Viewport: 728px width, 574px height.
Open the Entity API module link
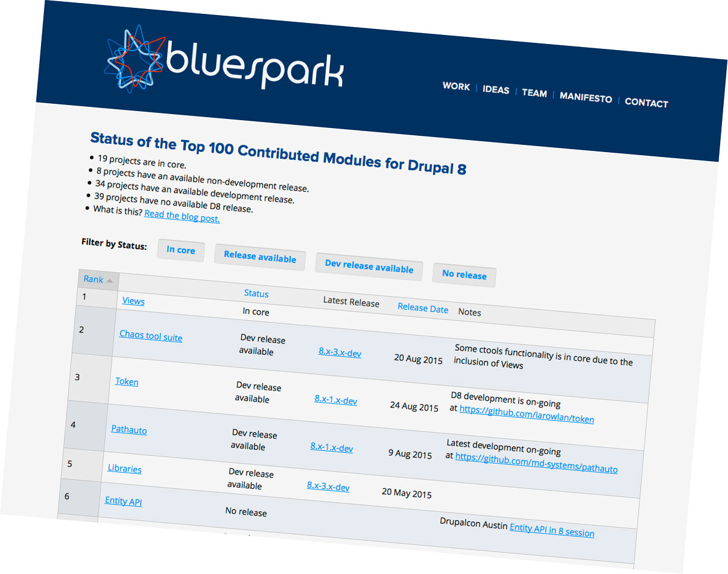pyautogui.click(x=124, y=501)
